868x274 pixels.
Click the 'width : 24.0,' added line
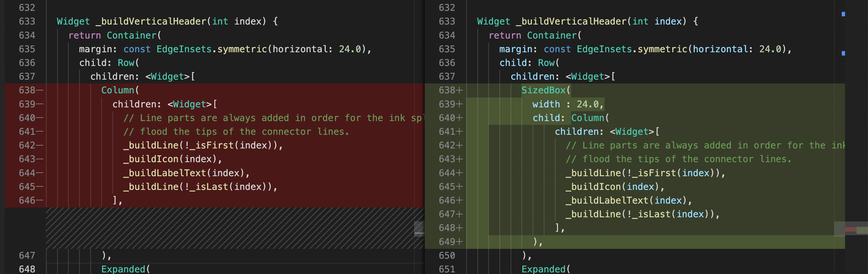(x=568, y=104)
